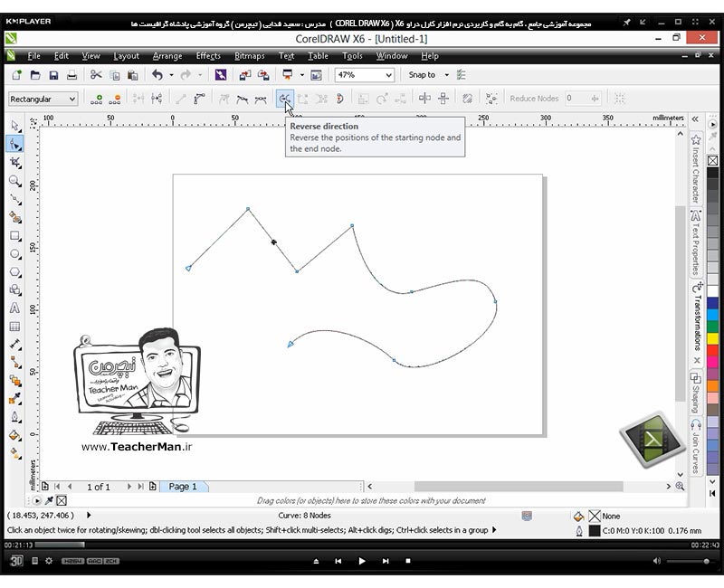Open the Arrange menu

pyautogui.click(x=167, y=56)
